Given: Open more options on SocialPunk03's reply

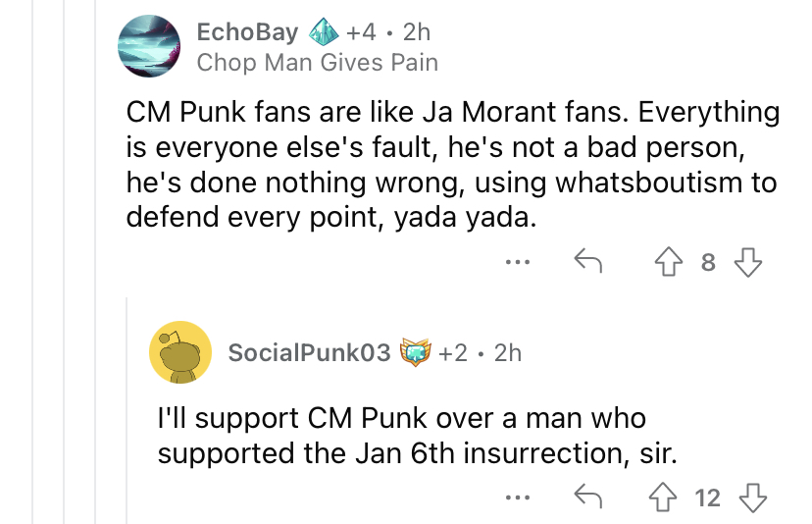Looking at the screenshot, I should click(x=517, y=498).
